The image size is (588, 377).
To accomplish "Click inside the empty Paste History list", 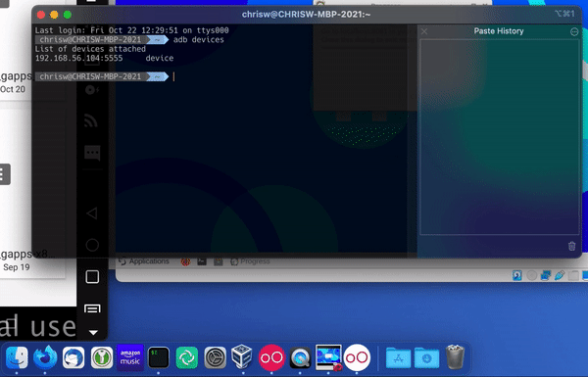I will 499,137.
